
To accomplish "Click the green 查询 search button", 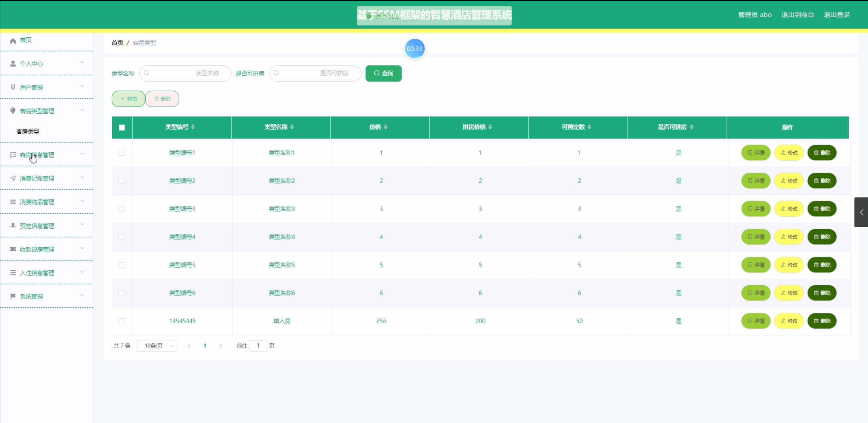I will pos(383,73).
